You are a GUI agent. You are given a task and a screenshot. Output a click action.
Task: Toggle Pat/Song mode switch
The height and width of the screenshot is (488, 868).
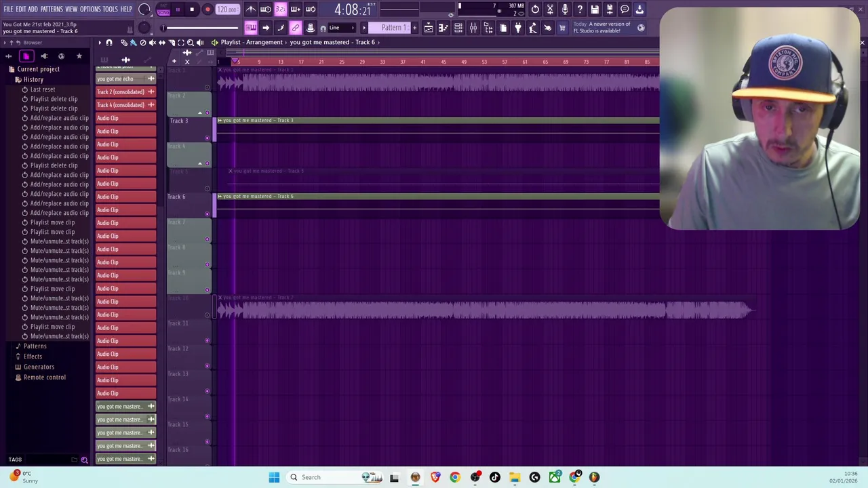point(163,9)
